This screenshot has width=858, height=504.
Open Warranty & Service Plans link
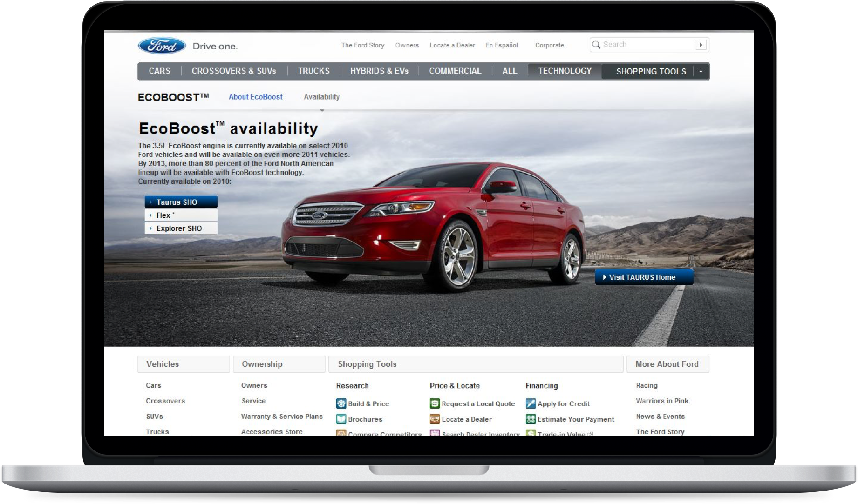(282, 416)
